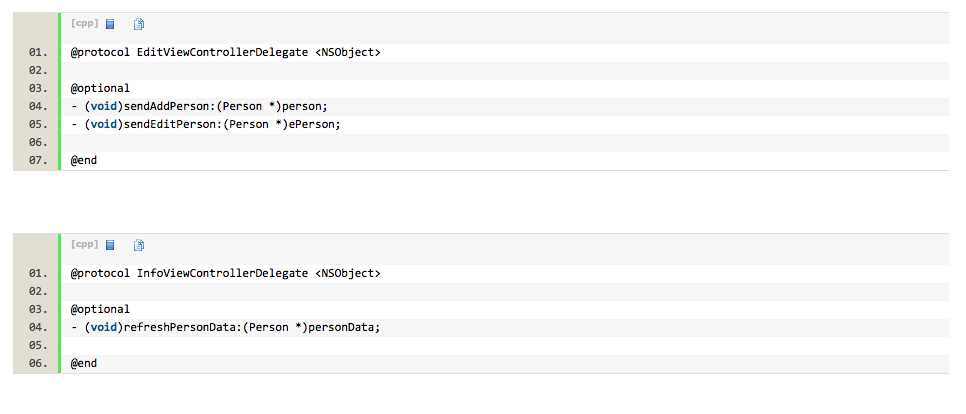Click the [cpp] label of first code block
The width and height of the screenshot is (966, 414).
click(85, 24)
